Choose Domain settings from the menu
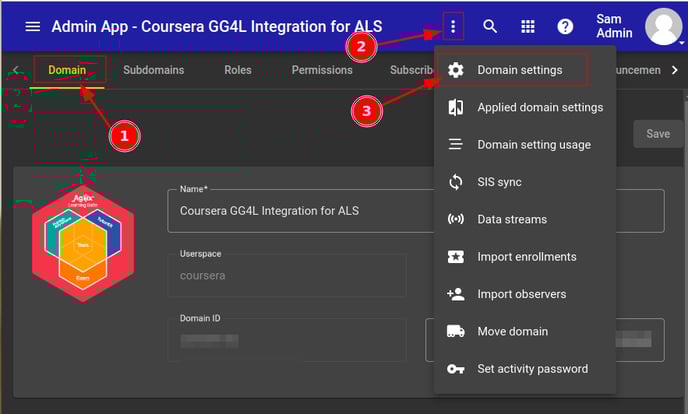 pyautogui.click(x=525, y=70)
